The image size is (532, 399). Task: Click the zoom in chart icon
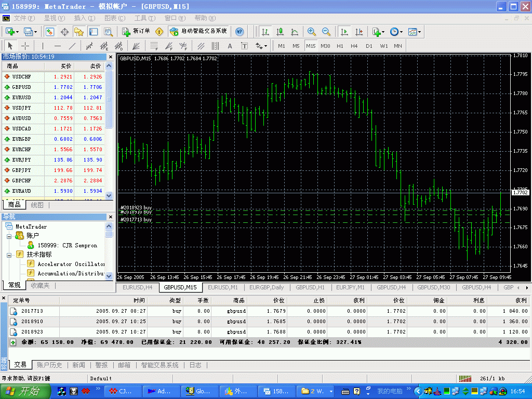(x=312, y=32)
